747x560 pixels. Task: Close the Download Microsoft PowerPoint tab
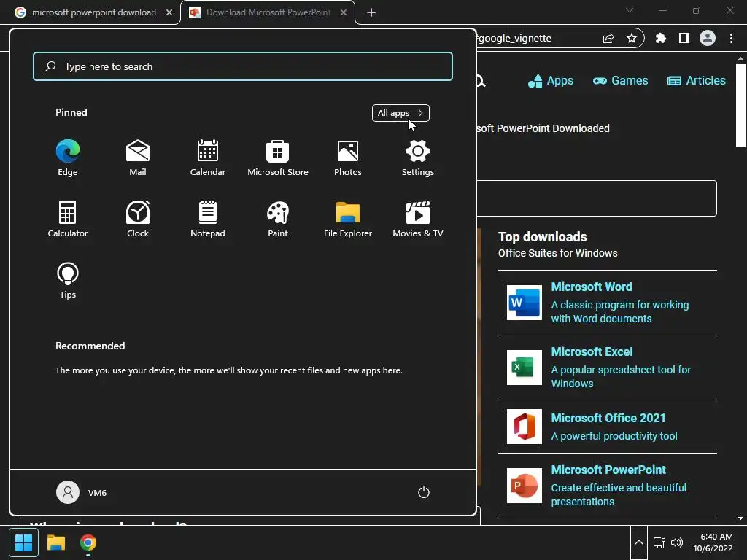click(344, 12)
